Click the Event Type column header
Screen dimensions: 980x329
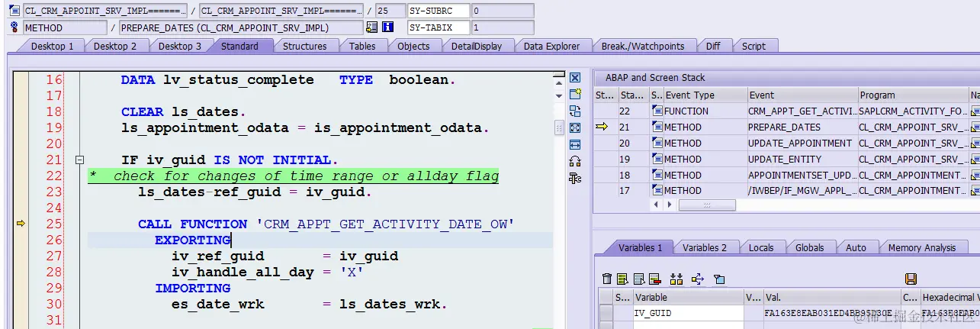point(704,95)
